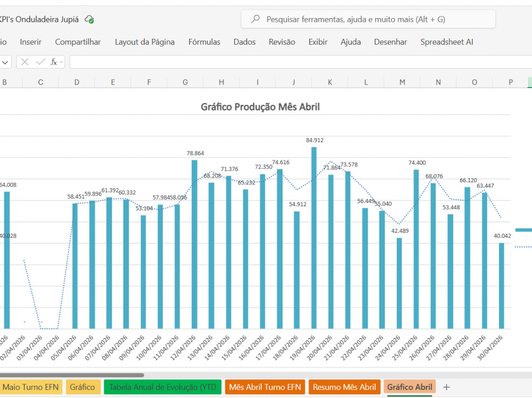532x398 pixels.
Task: Open the Desenhar ribbon tab
Action: pos(390,42)
